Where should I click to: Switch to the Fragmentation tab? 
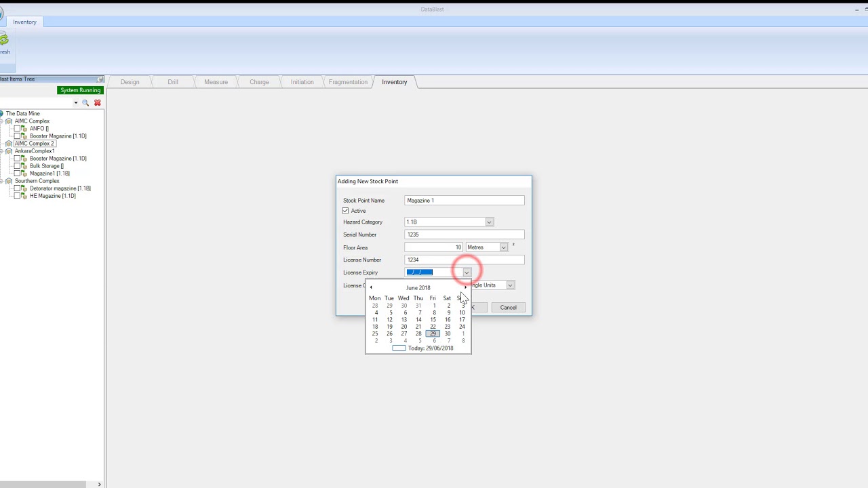pos(348,82)
